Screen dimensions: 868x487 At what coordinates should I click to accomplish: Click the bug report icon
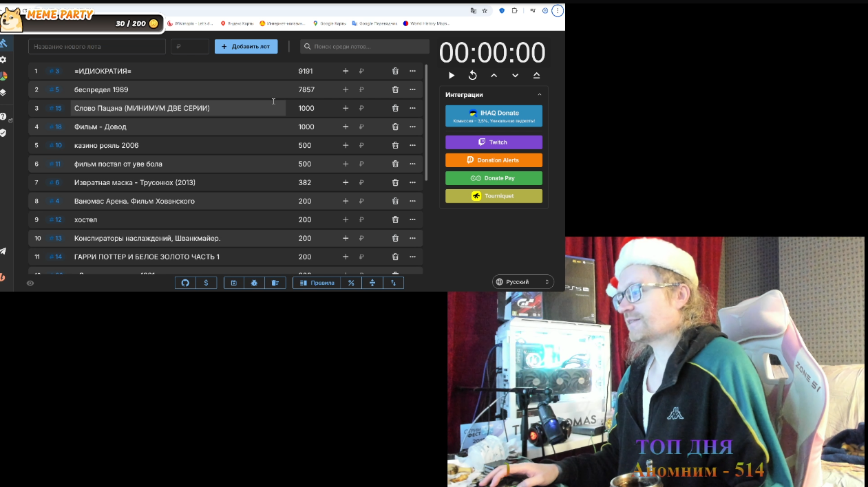(x=255, y=283)
